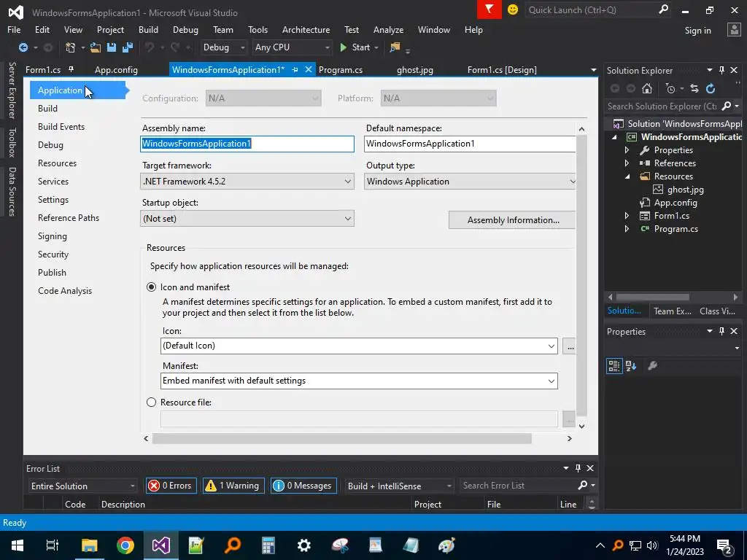Open the Output type dropdown

471,182
